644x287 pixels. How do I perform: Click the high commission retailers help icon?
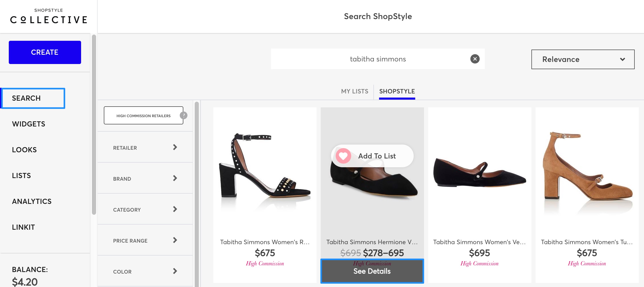(x=184, y=115)
